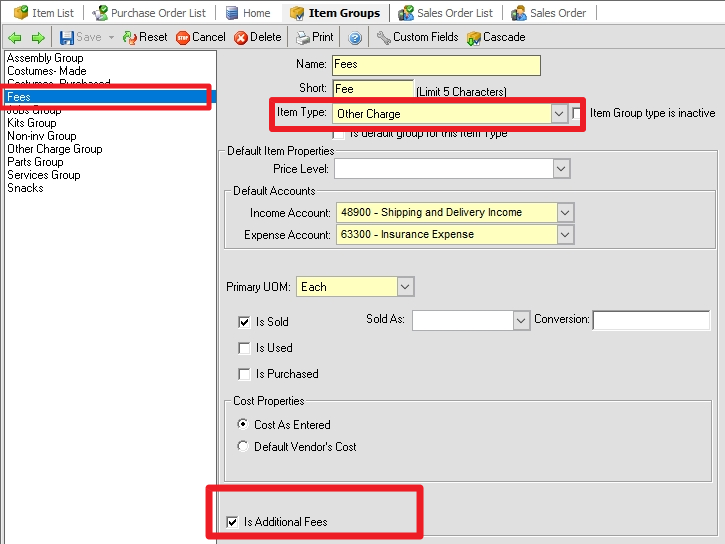The image size is (725, 544).
Task: Select Snacks group in list
Action: [25, 188]
